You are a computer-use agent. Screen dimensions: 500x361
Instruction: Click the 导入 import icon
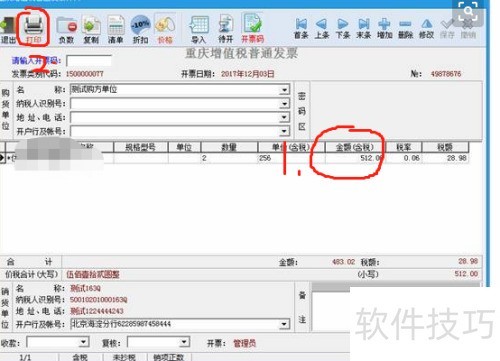(x=199, y=30)
